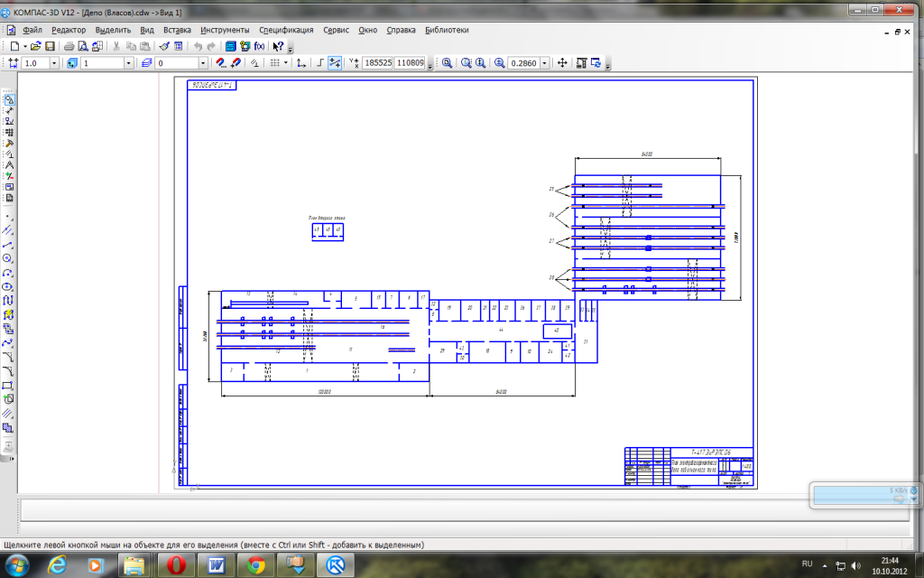Click the Copy icon in the standard toolbar

[131, 46]
